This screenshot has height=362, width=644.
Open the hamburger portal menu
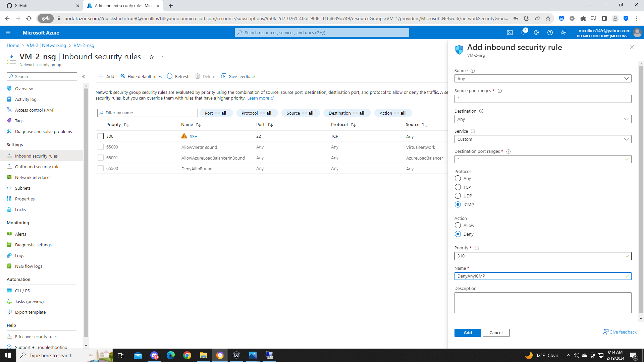click(8, 33)
